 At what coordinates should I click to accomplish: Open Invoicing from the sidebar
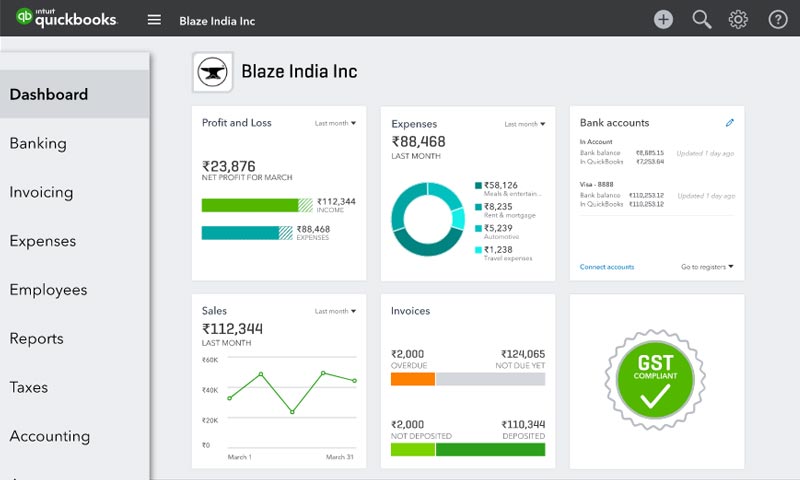[41, 193]
